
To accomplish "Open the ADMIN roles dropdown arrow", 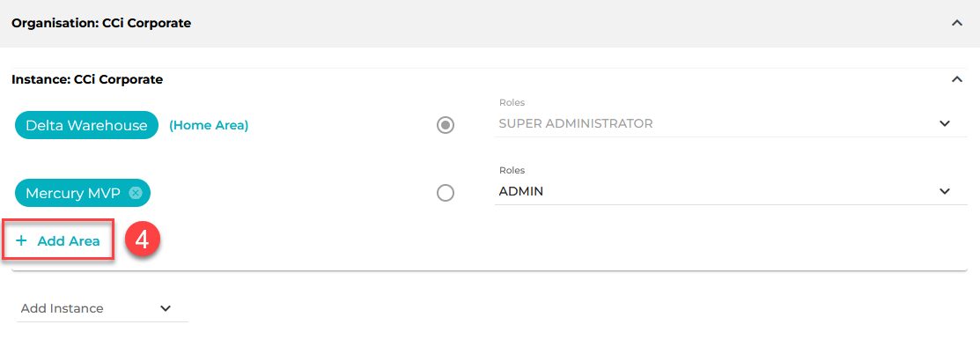I will (945, 191).
